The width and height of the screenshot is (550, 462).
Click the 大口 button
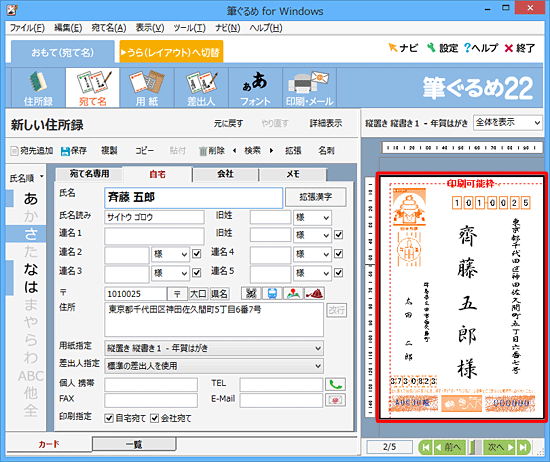199,294
